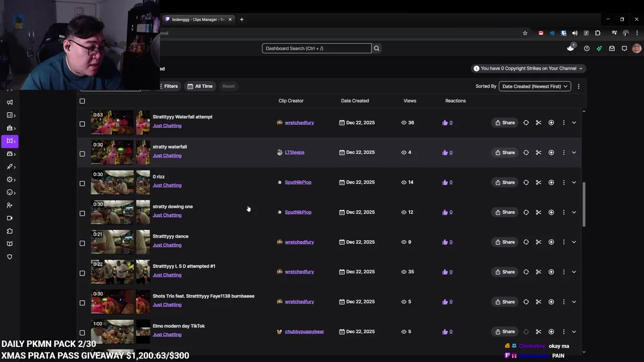Check the Elmo modern day TikTok checkbox
The height and width of the screenshot is (362, 644).
coord(82,333)
